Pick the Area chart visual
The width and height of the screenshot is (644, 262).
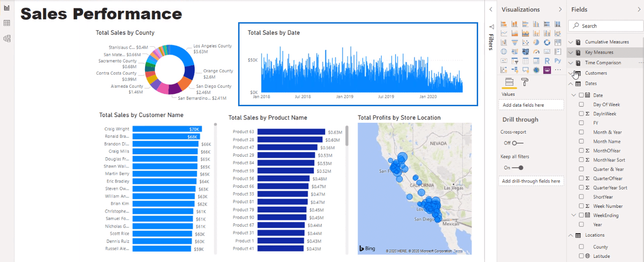click(x=515, y=33)
